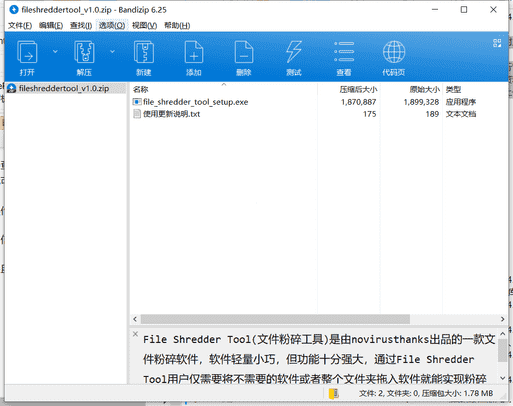Click the 测试 (Test) lightning icon
Viewport: 513px width, 406px height.
point(294,52)
